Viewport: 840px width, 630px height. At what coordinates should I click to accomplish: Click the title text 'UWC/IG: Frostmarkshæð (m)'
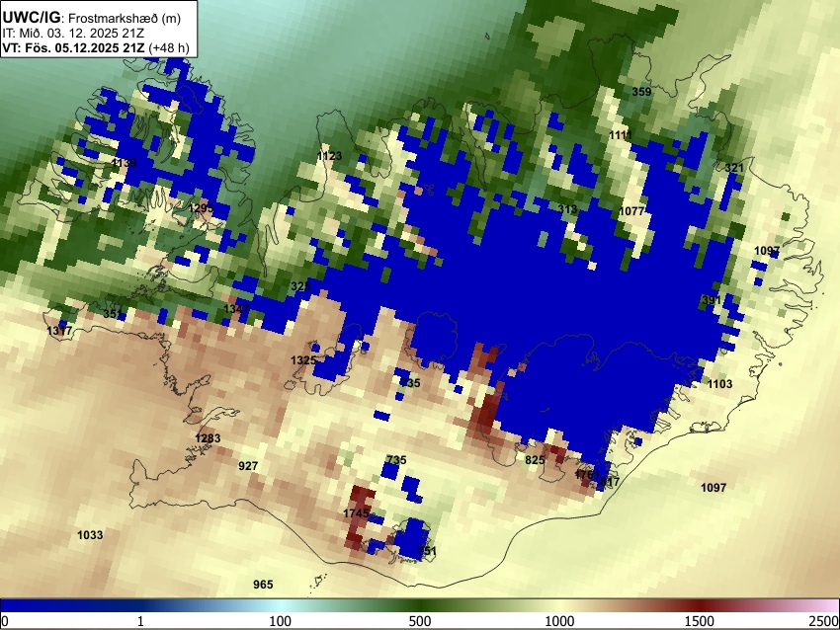(x=92, y=18)
